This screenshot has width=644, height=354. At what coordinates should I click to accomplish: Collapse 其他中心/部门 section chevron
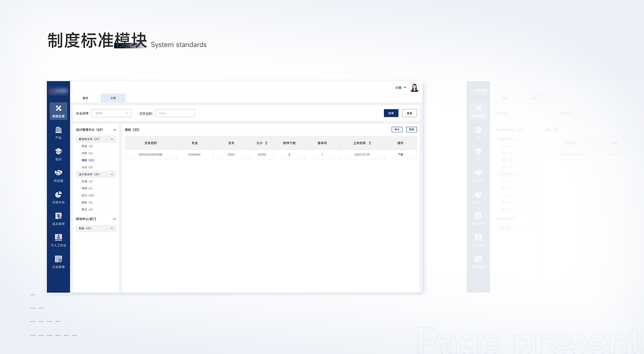(115, 219)
